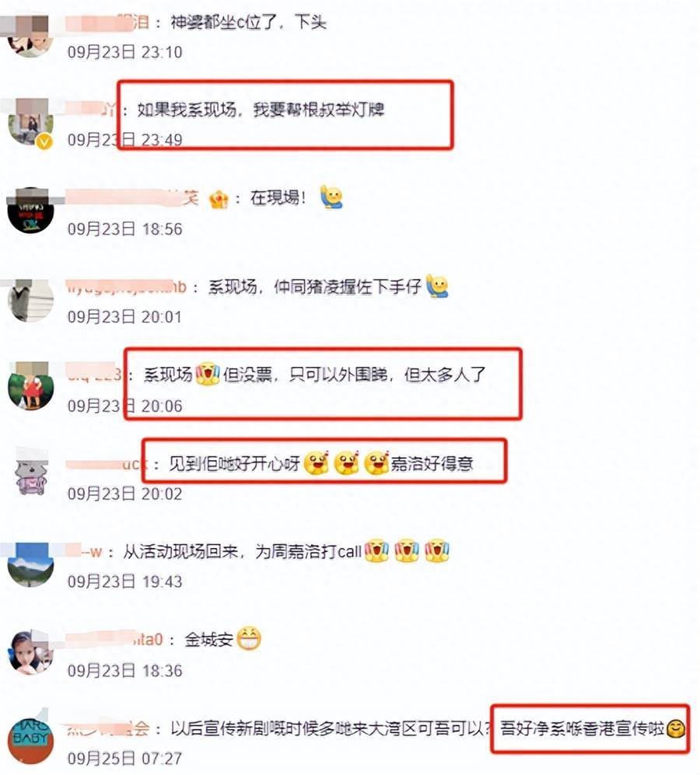Click the little girl photo avatar

click(30, 652)
